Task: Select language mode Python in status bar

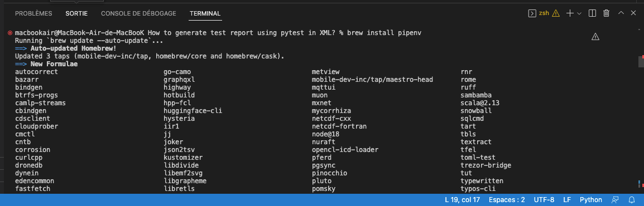Action: (590, 200)
